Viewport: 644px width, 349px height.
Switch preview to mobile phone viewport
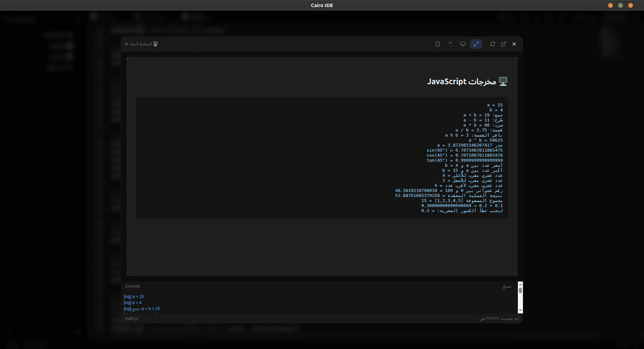pyautogui.click(x=437, y=44)
